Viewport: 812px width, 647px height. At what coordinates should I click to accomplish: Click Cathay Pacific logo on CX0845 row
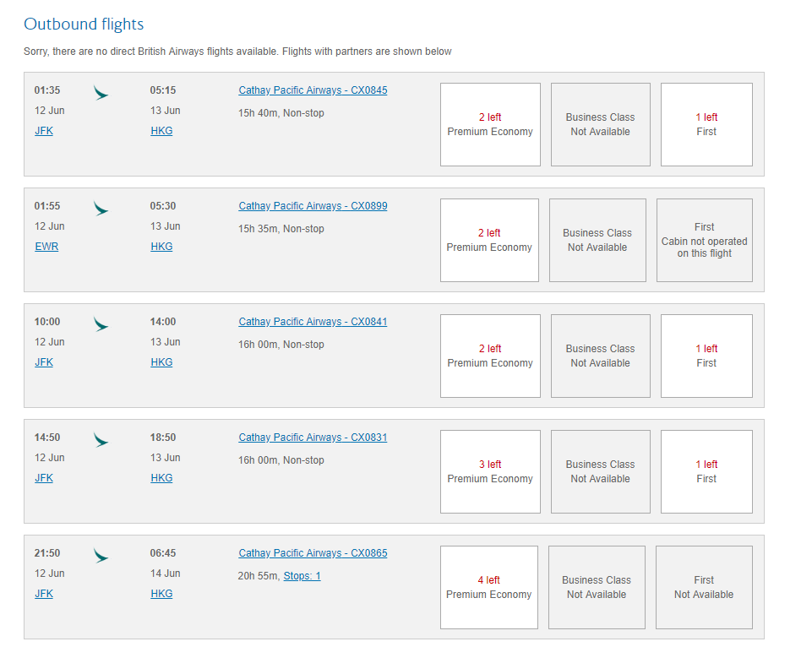101,93
